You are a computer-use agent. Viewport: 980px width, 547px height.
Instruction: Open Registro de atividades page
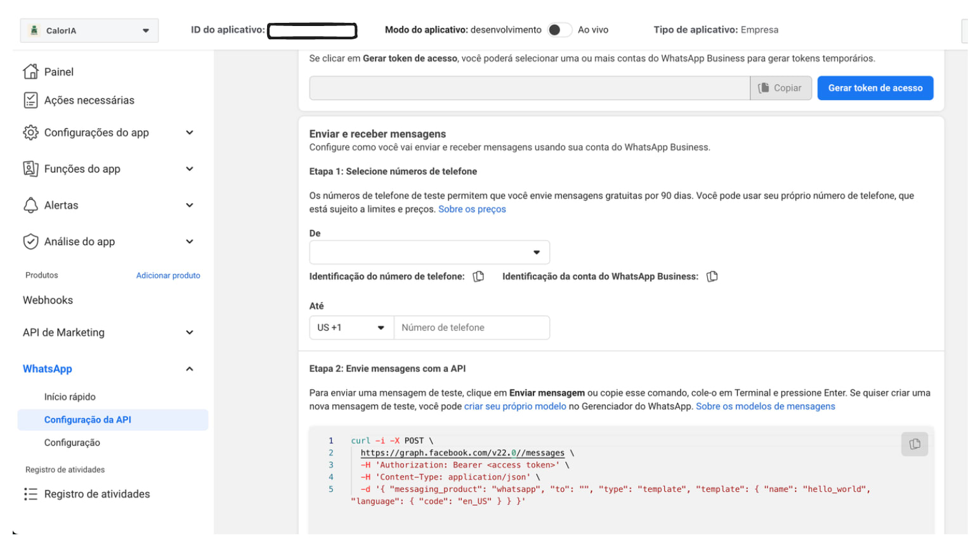(97, 494)
